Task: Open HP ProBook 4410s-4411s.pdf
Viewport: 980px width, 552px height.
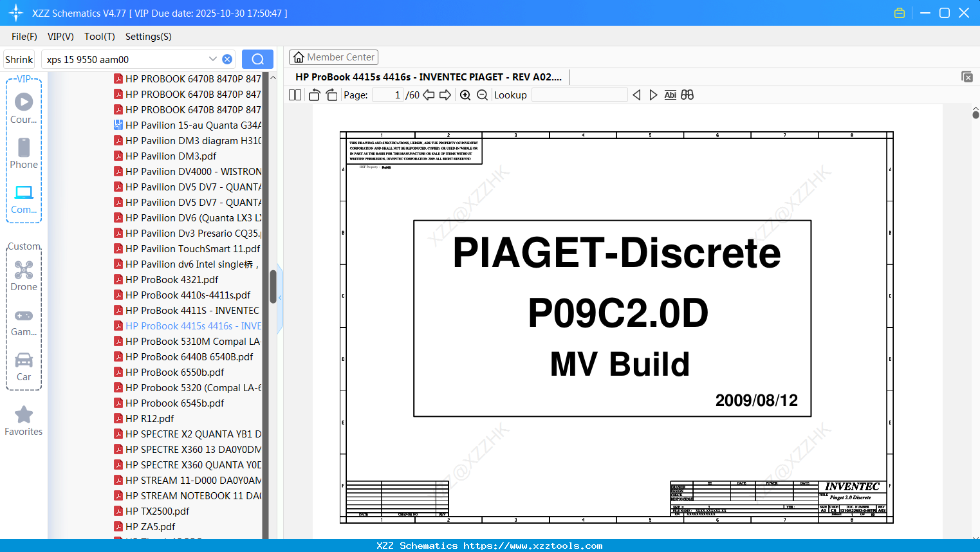Action: (183, 295)
